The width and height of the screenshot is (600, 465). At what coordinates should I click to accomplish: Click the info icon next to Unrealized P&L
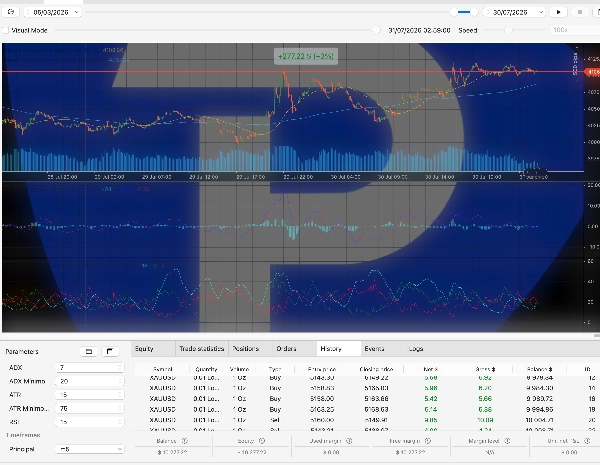pos(587,441)
